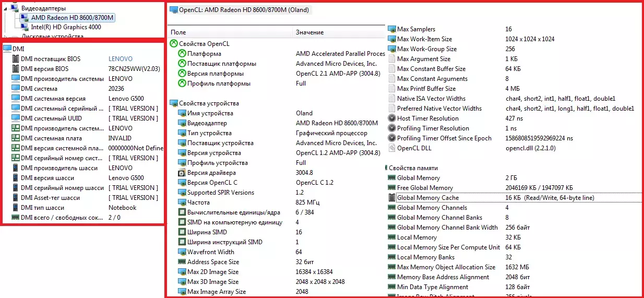Click the value 1632 МБ
Image resolution: width=644 pixels, height=298 pixels.
517,267
